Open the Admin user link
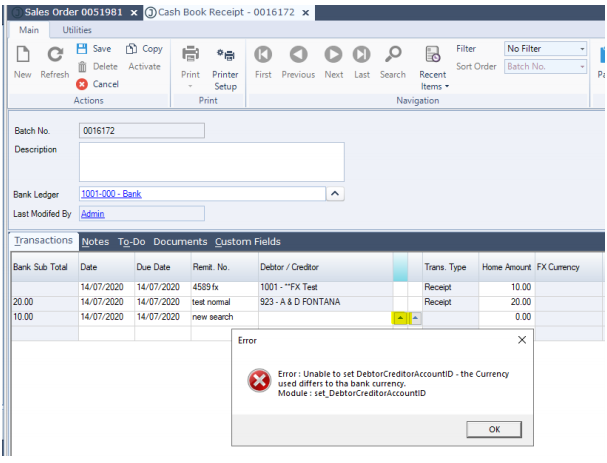Viewport: 607px width, 463px height. [x=93, y=214]
